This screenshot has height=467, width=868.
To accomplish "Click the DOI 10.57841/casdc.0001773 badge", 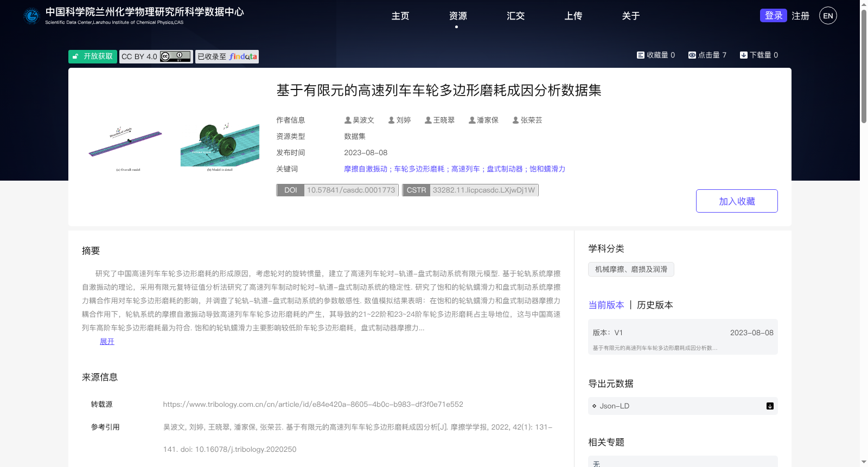I will (x=337, y=190).
